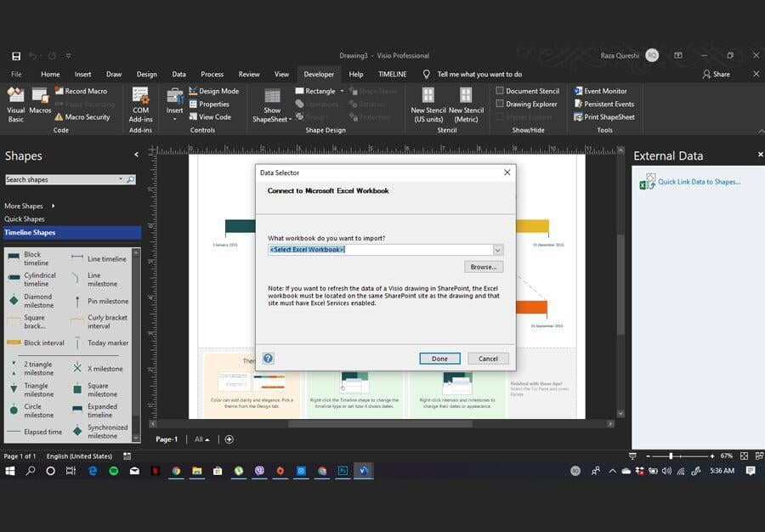Switch to the Process tab

[212, 74]
